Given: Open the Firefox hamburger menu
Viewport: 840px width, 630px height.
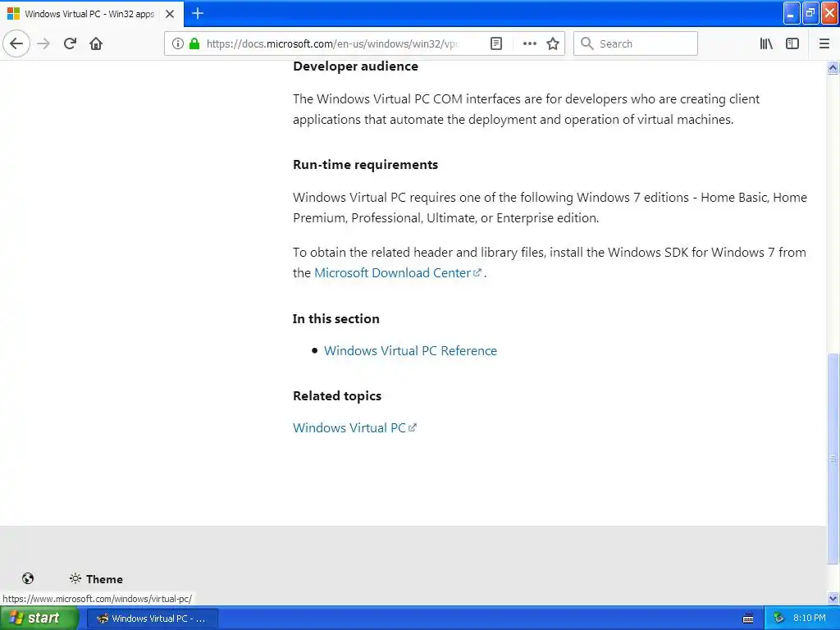Looking at the screenshot, I should pyautogui.click(x=824, y=43).
